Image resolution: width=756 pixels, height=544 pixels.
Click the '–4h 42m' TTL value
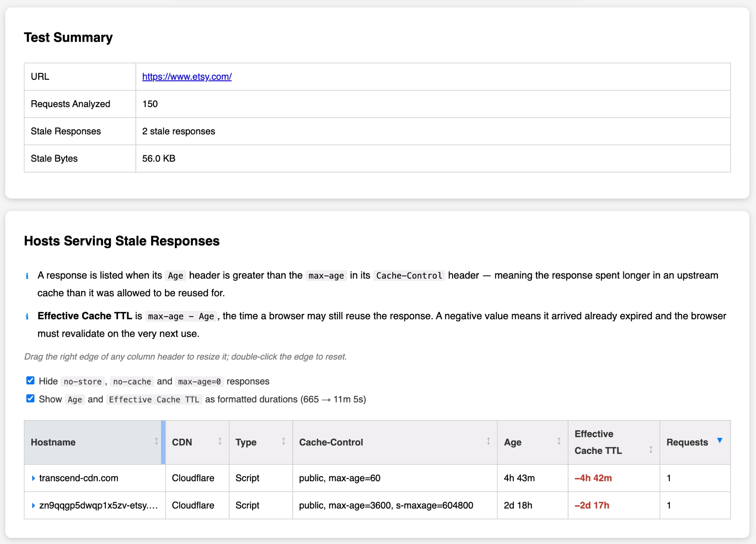coord(593,478)
